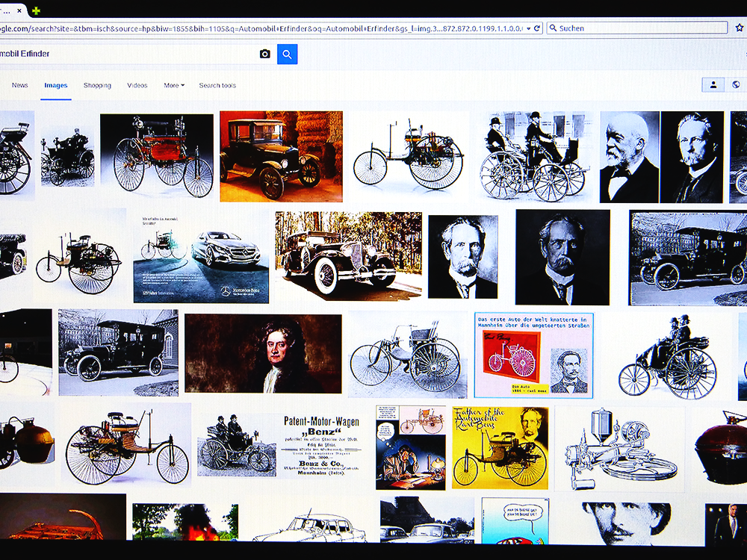Open the limousine photo beside Newton portrait
The height and width of the screenshot is (560, 747).
118,353
